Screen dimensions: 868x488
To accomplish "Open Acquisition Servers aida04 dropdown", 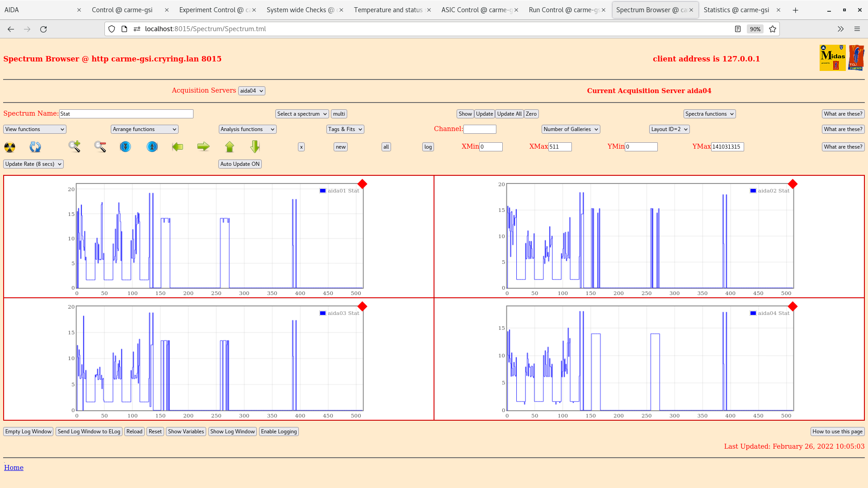I will (x=252, y=91).
